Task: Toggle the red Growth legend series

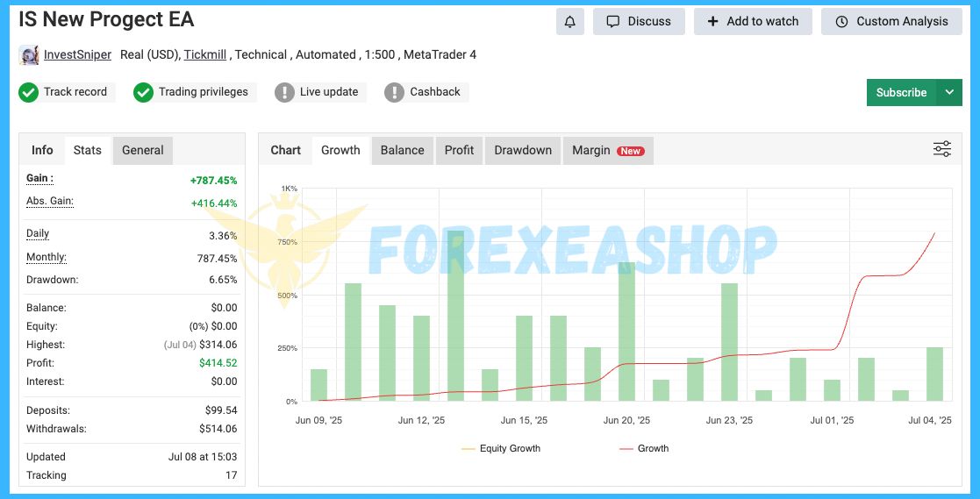Action: [644, 448]
